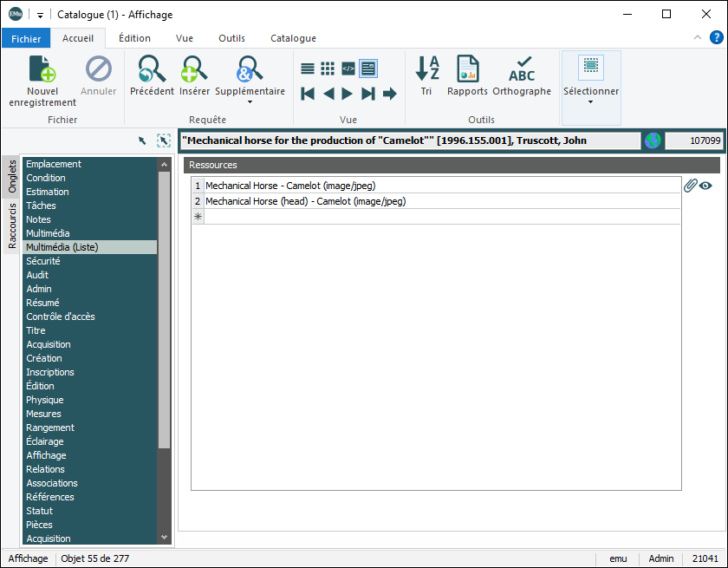Open the quick access toolbar dropdown arrow
This screenshot has height=568, width=728.
click(41, 15)
